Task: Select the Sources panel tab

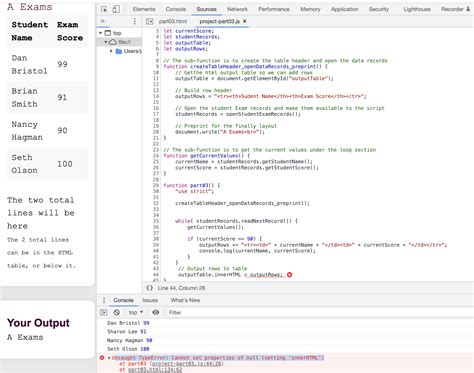Action: pos(206,9)
